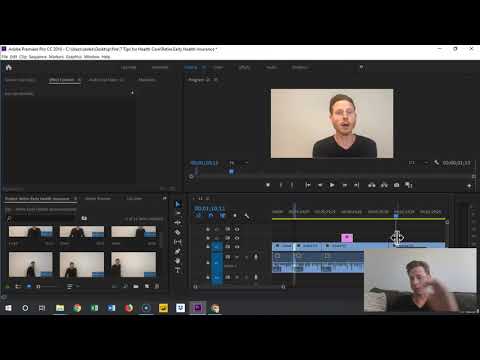Select the Type tool

tap(178, 270)
